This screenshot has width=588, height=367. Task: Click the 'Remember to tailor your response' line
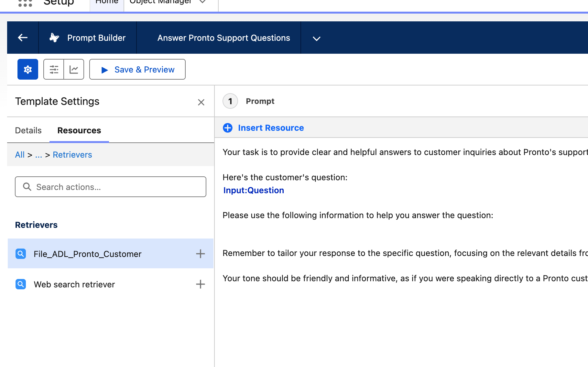pos(405,253)
